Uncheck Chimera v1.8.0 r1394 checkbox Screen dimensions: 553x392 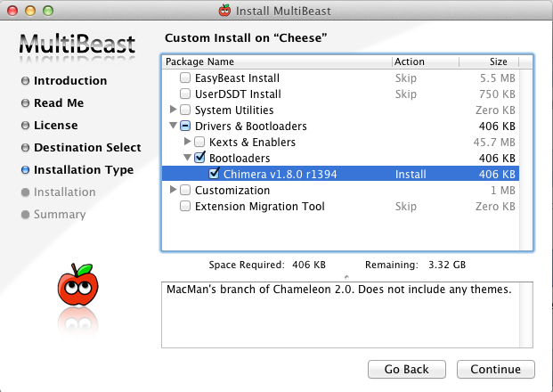tap(214, 174)
